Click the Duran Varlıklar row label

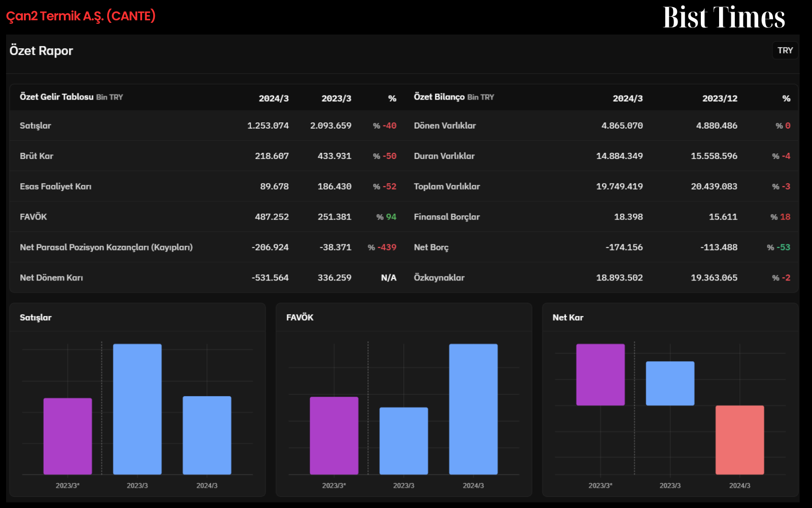(x=444, y=156)
